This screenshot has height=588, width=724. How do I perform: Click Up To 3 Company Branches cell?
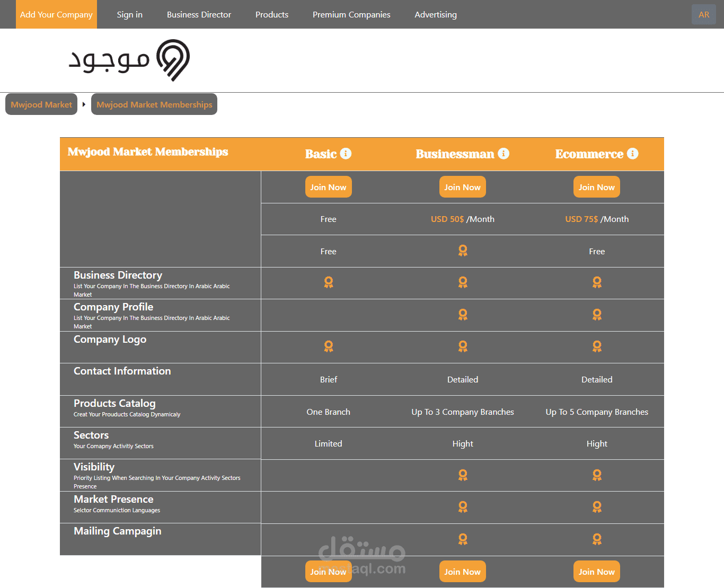(463, 412)
